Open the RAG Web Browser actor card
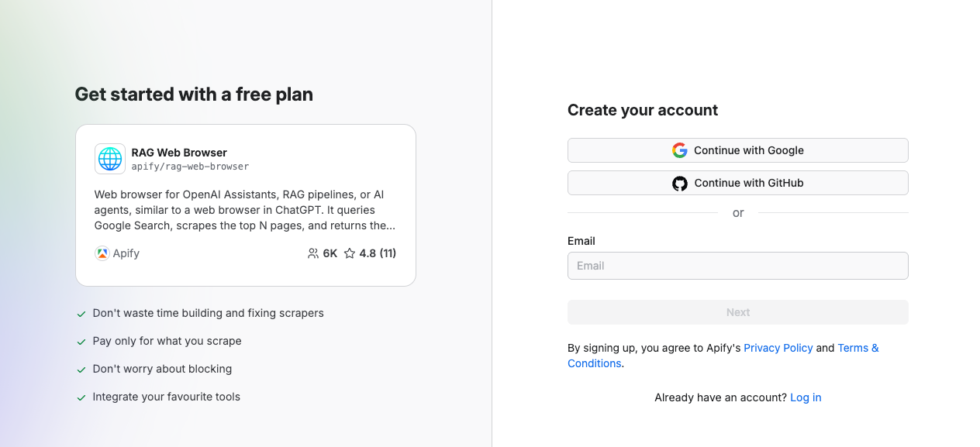 pos(246,205)
